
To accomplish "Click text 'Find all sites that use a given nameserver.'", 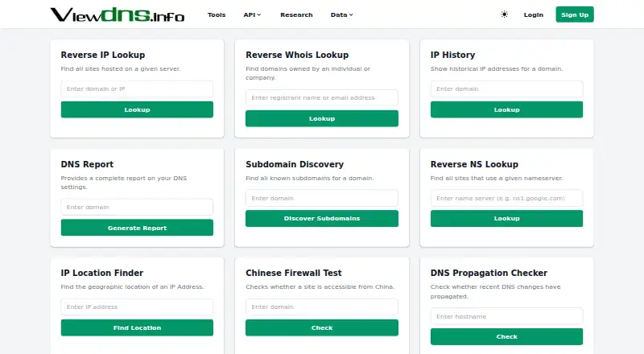I will (497, 179).
